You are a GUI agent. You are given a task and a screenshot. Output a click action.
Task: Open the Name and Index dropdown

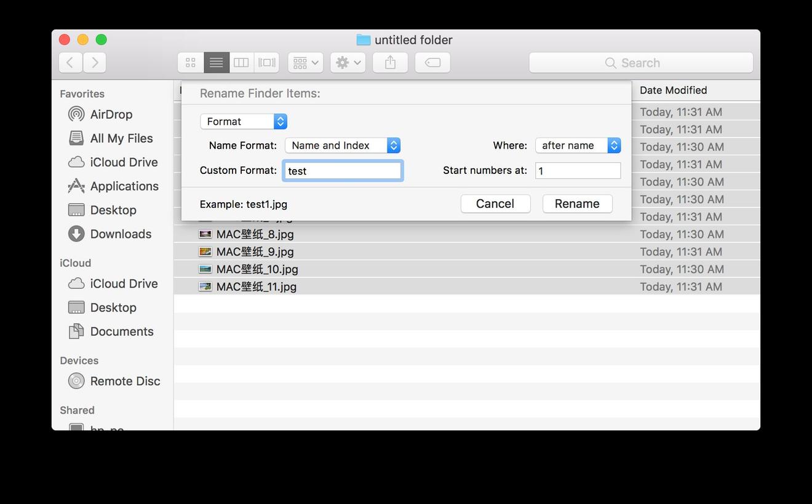coord(342,145)
